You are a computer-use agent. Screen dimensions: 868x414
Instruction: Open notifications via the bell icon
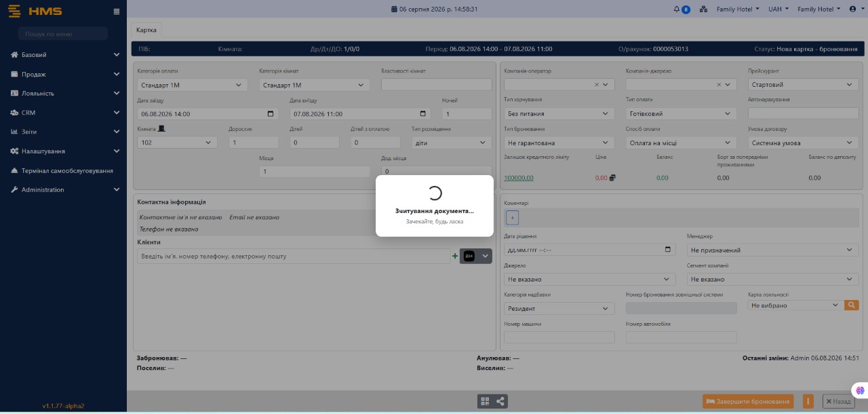[676, 10]
